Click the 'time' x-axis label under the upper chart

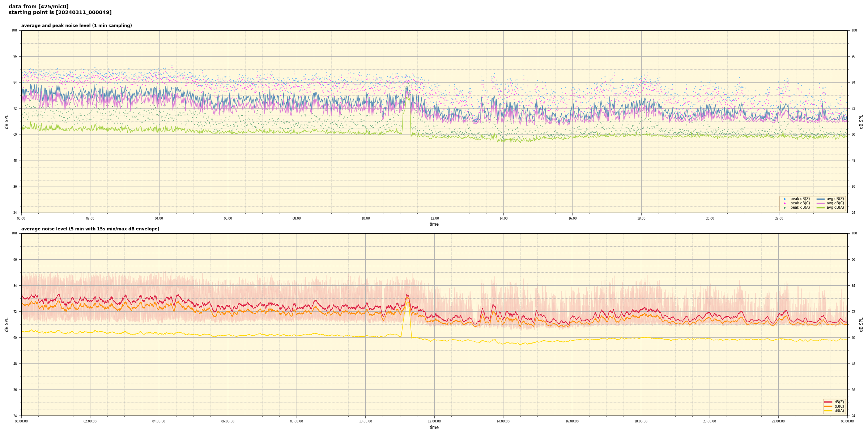pos(434,224)
